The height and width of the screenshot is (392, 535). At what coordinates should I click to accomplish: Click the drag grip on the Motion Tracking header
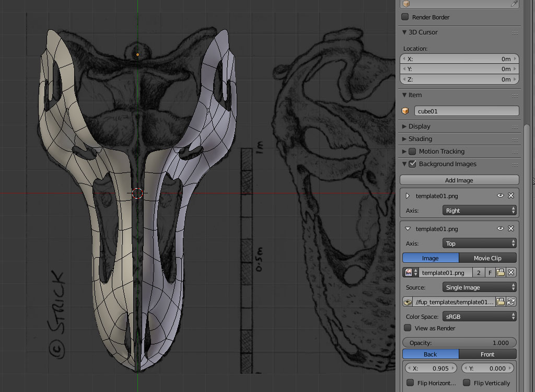[515, 152]
